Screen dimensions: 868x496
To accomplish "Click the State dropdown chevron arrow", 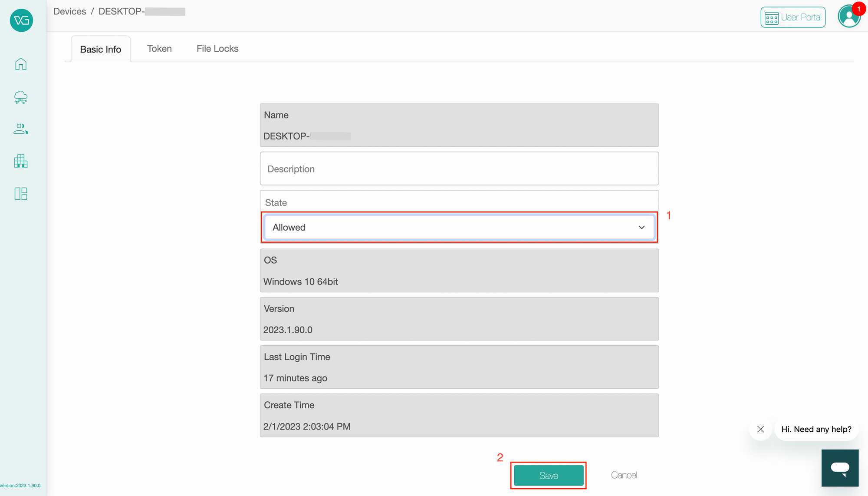I will click(x=641, y=228).
